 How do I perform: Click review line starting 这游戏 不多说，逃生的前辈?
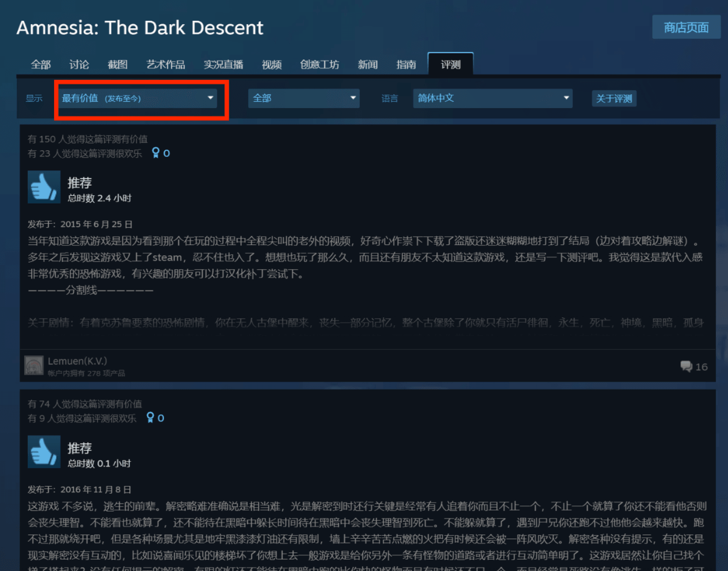[x=367, y=506]
